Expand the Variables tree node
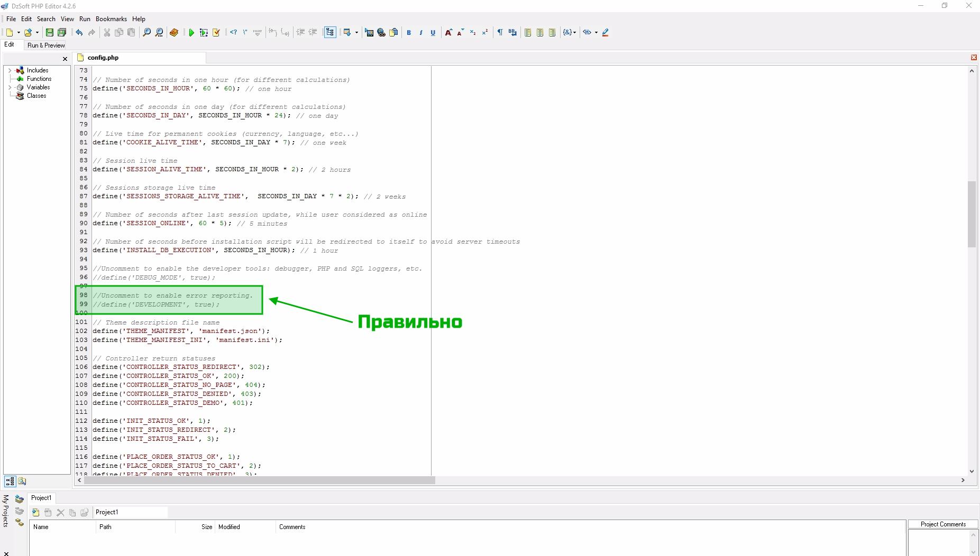The image size is (980, 556). (10, 87)
